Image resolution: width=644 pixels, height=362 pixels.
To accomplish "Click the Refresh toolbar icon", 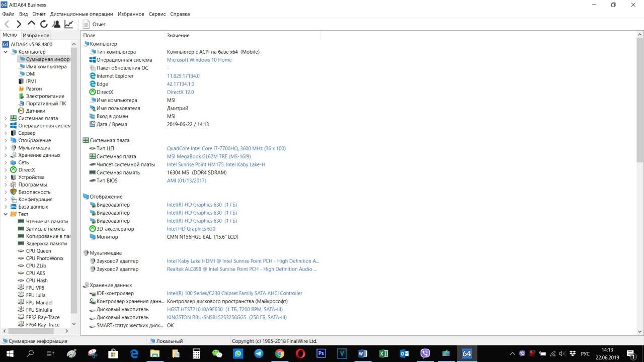I will (44, 24).
